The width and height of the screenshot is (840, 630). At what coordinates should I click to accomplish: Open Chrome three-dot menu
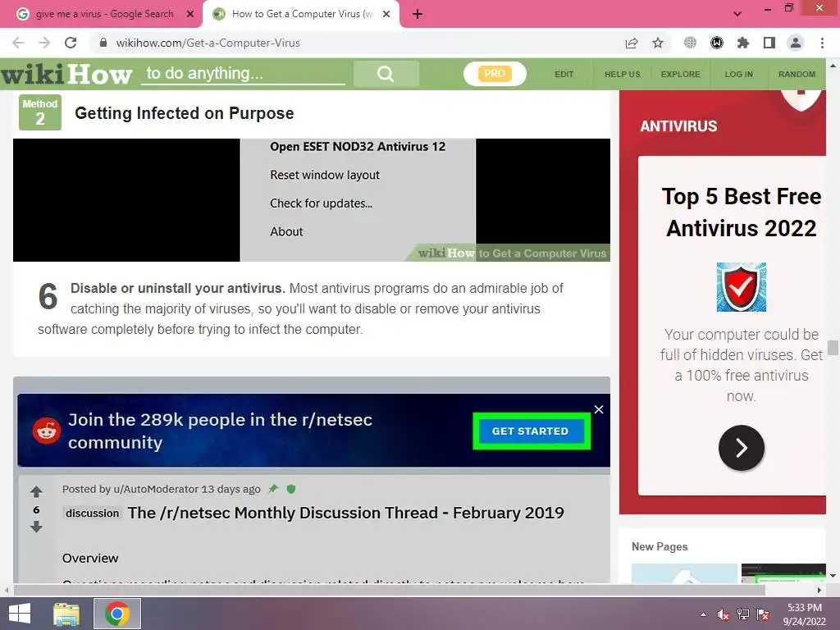click(x=822, y=43)
